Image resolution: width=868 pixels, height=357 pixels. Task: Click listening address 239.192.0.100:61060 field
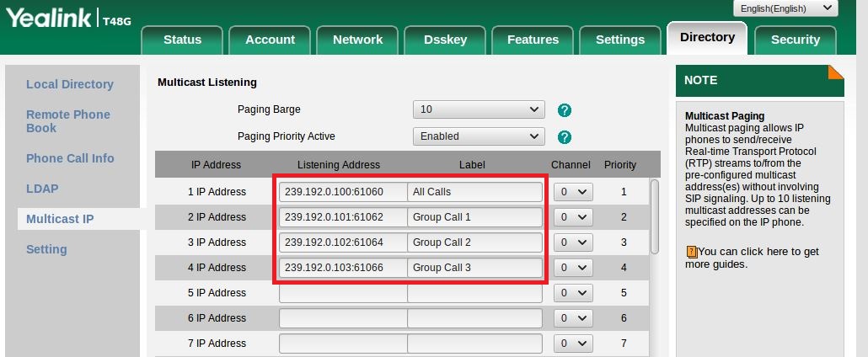pyautogui.click(x=343, y=192)
